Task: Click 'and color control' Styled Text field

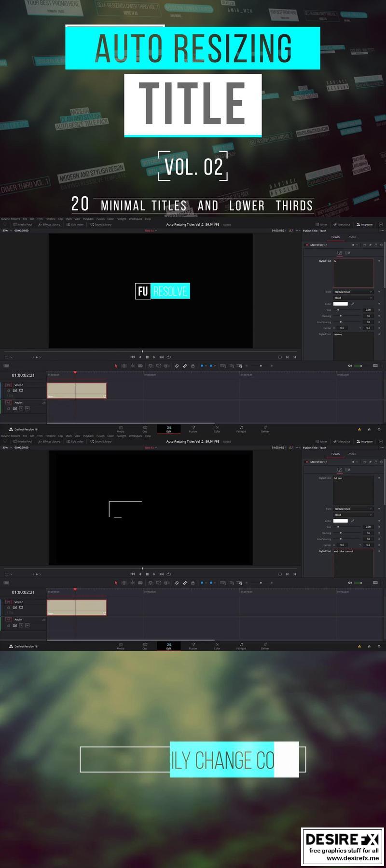Action: click(353, 563)
